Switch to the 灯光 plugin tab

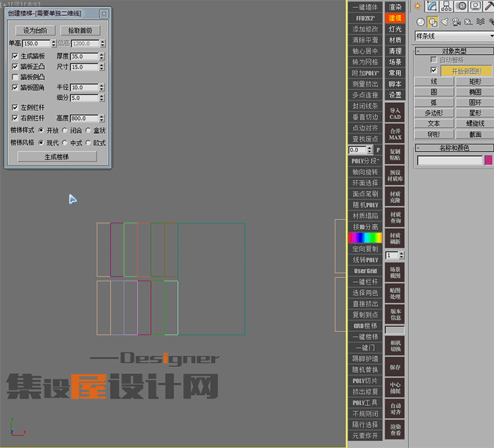click(395, 29)
